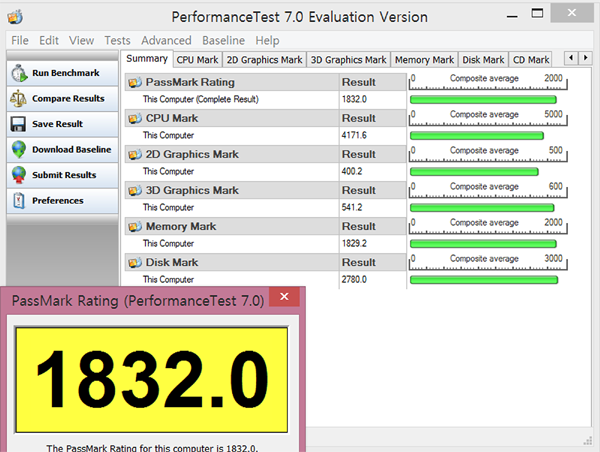Open the File menu
The width and height of the screenshot is (600, 452).
(20, 41)
